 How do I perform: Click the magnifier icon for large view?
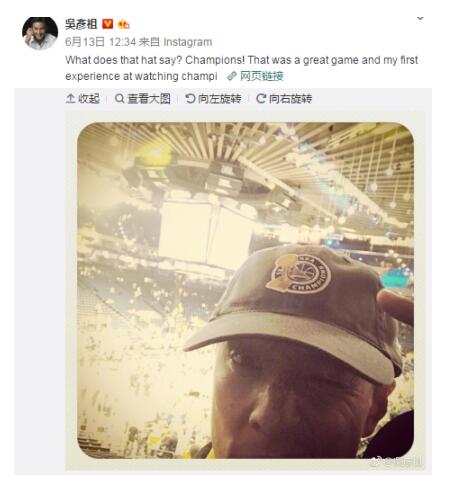119,99
